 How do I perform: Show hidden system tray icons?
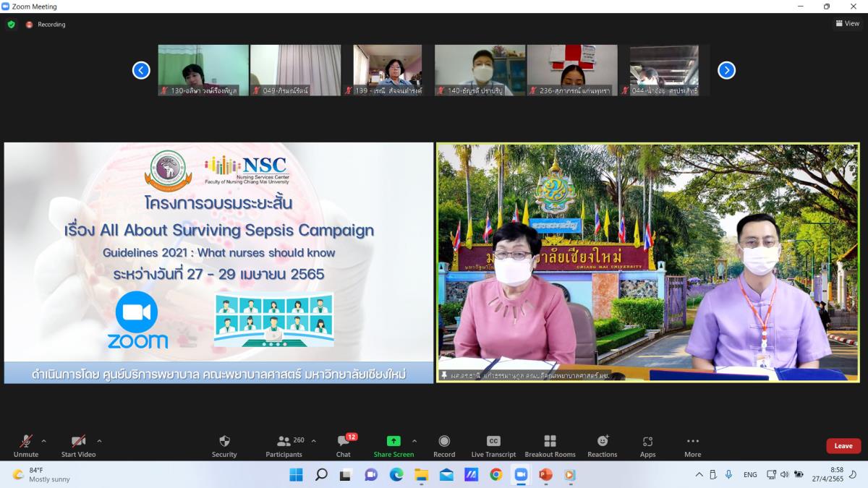pyautogui.click(x=699, y=475)
